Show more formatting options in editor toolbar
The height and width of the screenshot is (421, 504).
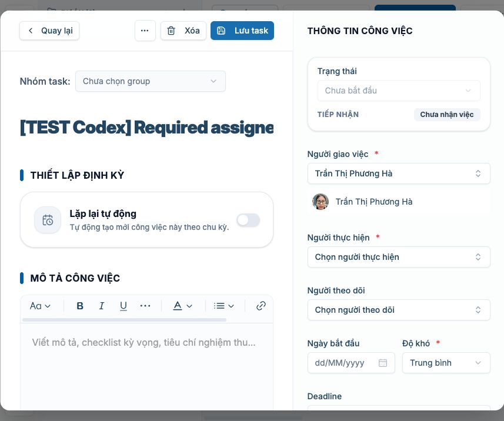145,306
